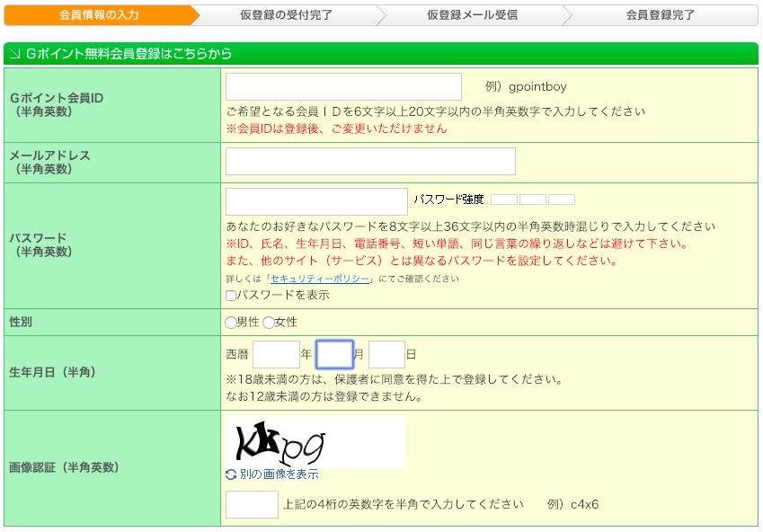The image size is (763, 532).
Task: Click the 仮登録の受付完了 step
Action: (286, 15)
